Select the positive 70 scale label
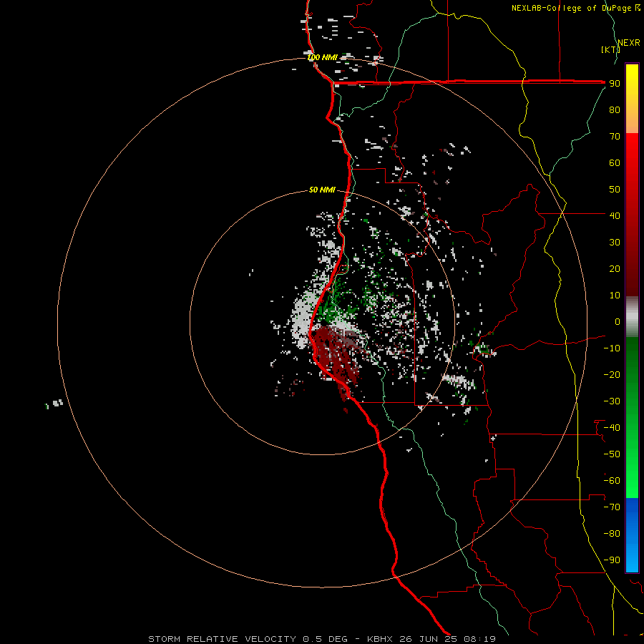This screenshot has height=644, width=644. [x=615, y=137]
